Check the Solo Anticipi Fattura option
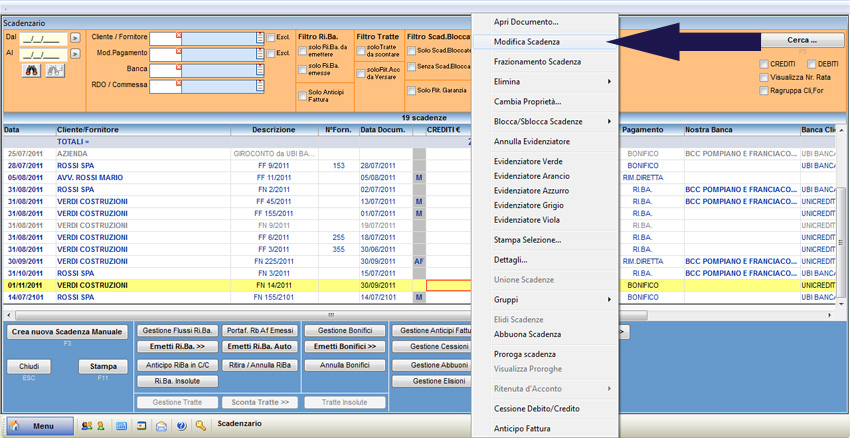Viewport: 850px width, 438px height. [303, 96]
